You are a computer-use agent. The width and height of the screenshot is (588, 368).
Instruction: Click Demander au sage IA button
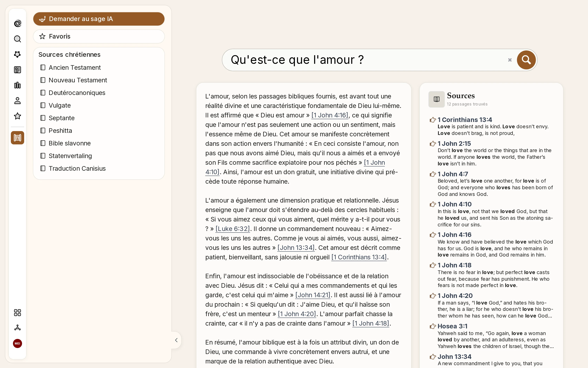(x=99, y=19)
